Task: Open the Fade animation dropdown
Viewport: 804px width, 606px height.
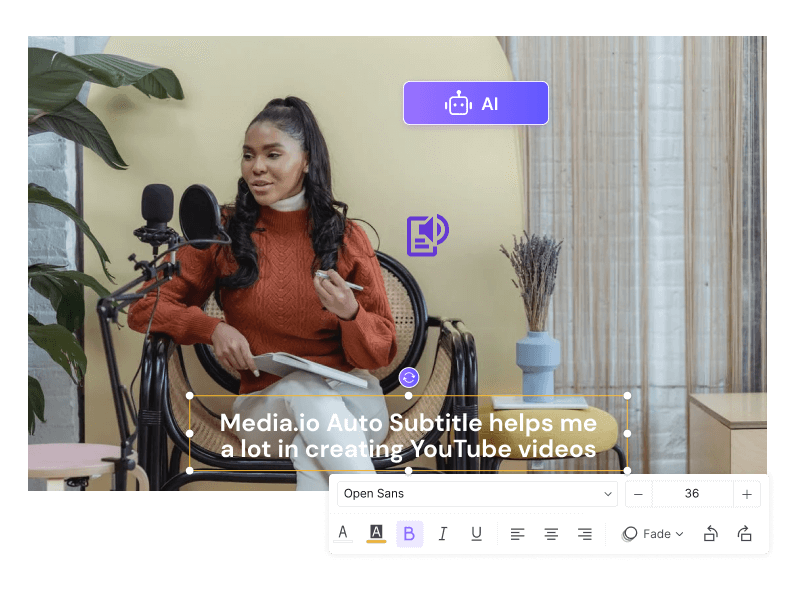Action: click(653, 534)
